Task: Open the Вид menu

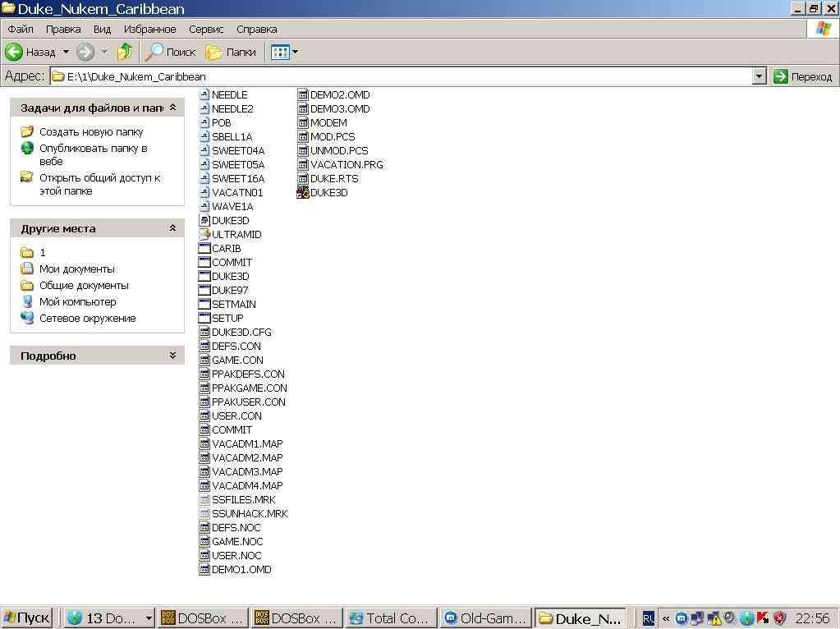Action: tap(102, 29)
